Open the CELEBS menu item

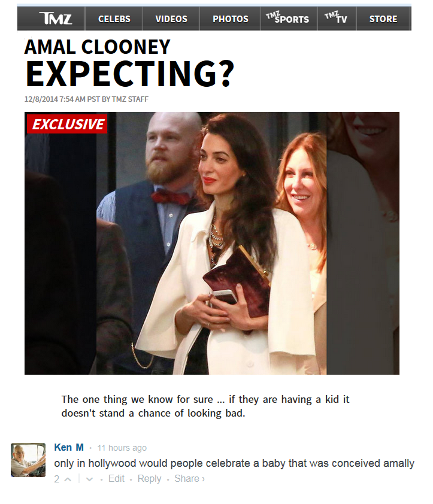[x=114, y=19]
